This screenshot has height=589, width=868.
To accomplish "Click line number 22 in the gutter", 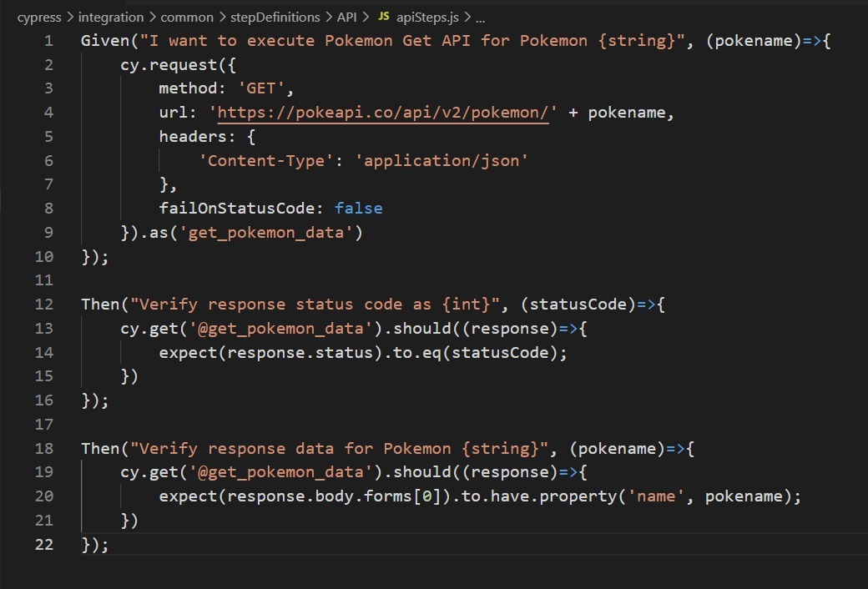I will click(x=44, y=544).
